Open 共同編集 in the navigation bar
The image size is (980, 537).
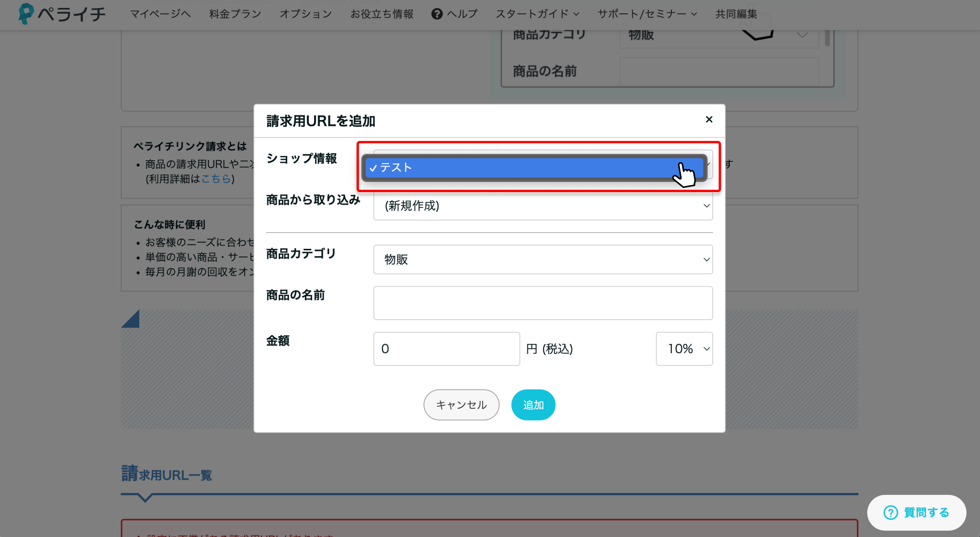point(736,14)
